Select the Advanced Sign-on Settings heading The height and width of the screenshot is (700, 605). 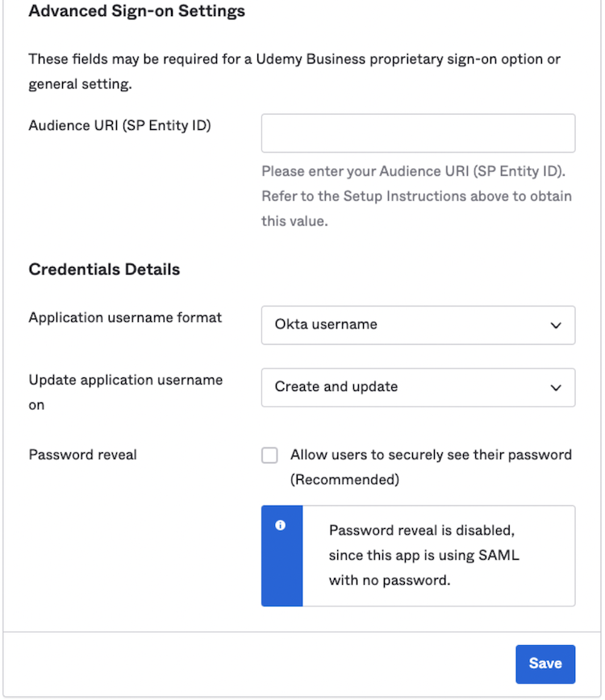pos(136,11)
